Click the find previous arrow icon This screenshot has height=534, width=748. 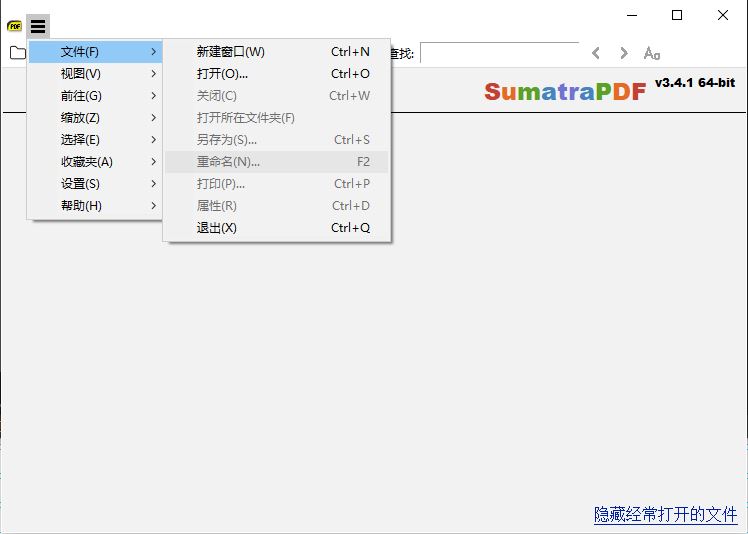(596, 53)
